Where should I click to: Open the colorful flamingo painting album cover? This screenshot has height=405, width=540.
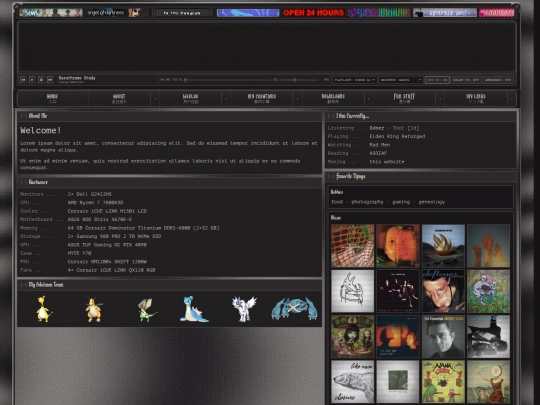pos(488,291)
